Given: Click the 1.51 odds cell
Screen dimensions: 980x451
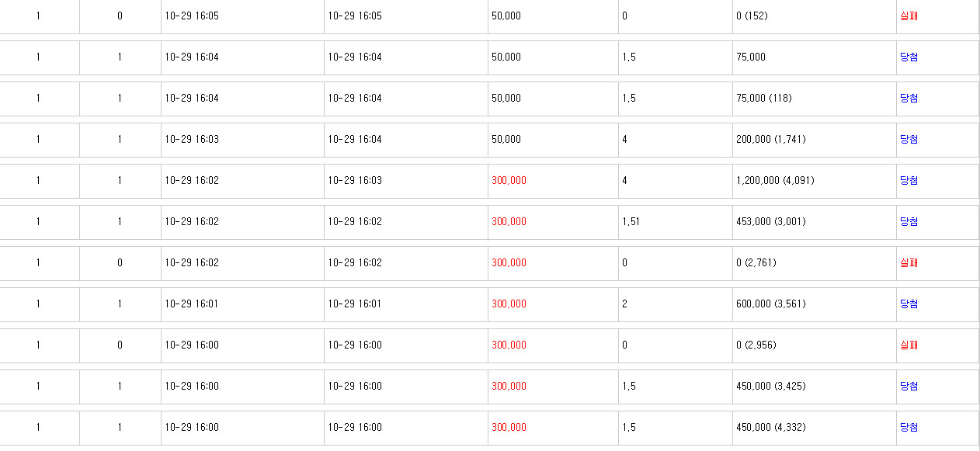Looking at the screenshot, I should 675,222.
